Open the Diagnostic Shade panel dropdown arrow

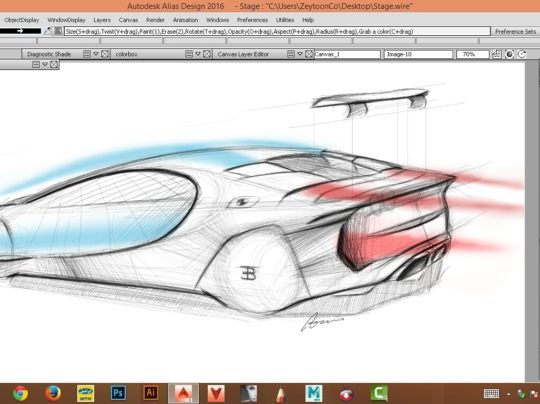(96, 54)
